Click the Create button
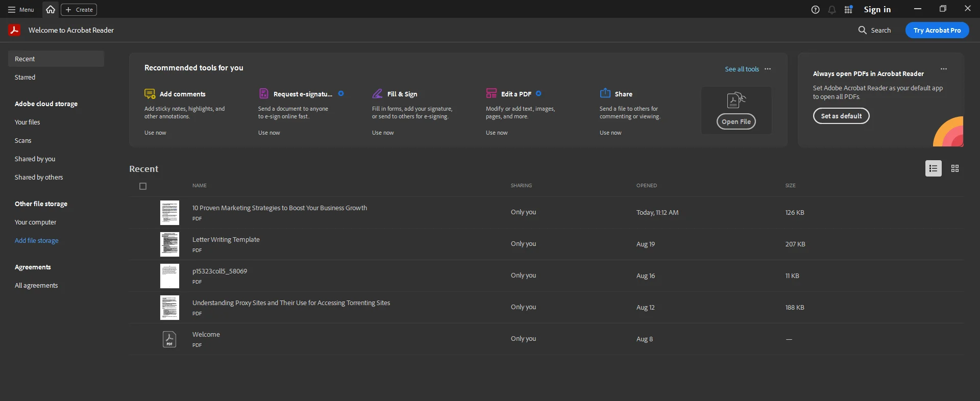980x401 pixels. tap(79, 10)
